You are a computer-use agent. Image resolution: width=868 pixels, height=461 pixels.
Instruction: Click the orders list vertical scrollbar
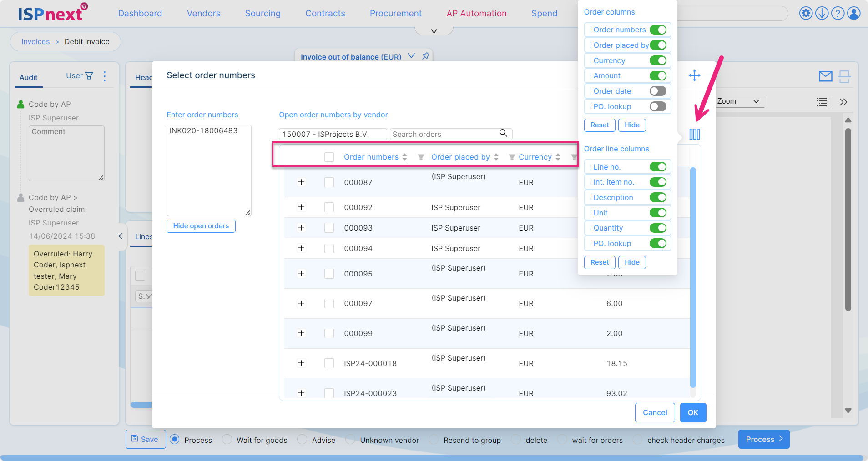coord(693,277)
